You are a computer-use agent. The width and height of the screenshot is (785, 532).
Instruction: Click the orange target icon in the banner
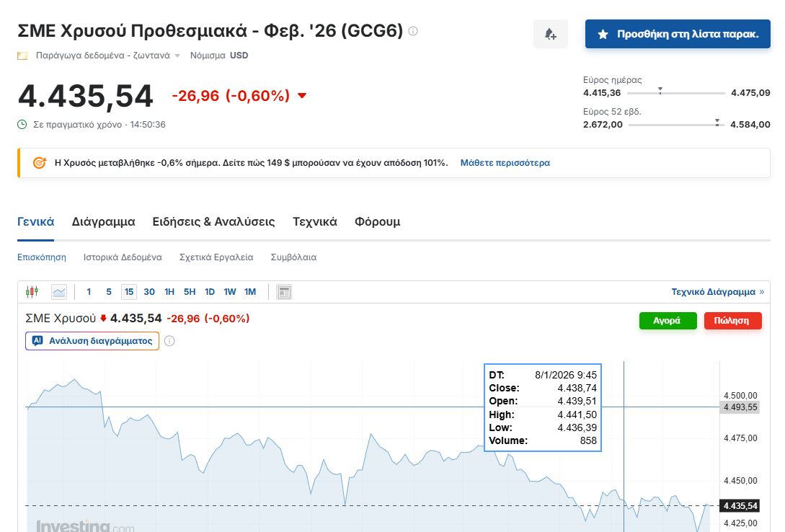point(40,163)
